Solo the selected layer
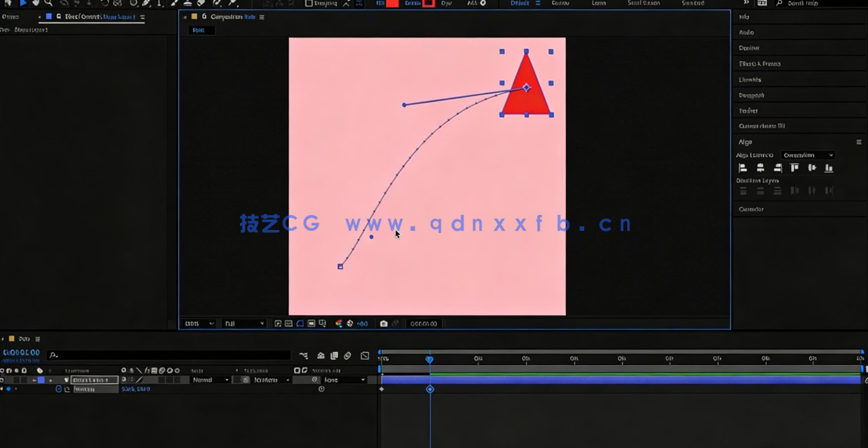 tap(17, 379)
